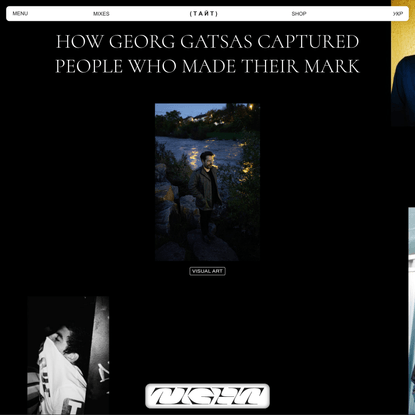Image resolution: width=415 pixels, height=415 pixels.
Task: Click the 'People Who Made Their Mark' line
Action: pos(207,66)
